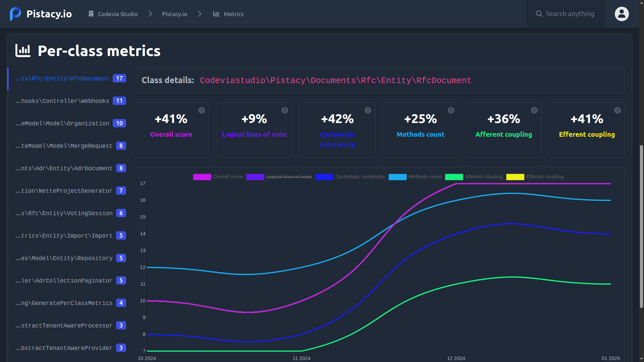Click the first breadcrumb chevron after Codevia Studio
The height and width of the screenshot is (362, 644).
coord(150,14)
